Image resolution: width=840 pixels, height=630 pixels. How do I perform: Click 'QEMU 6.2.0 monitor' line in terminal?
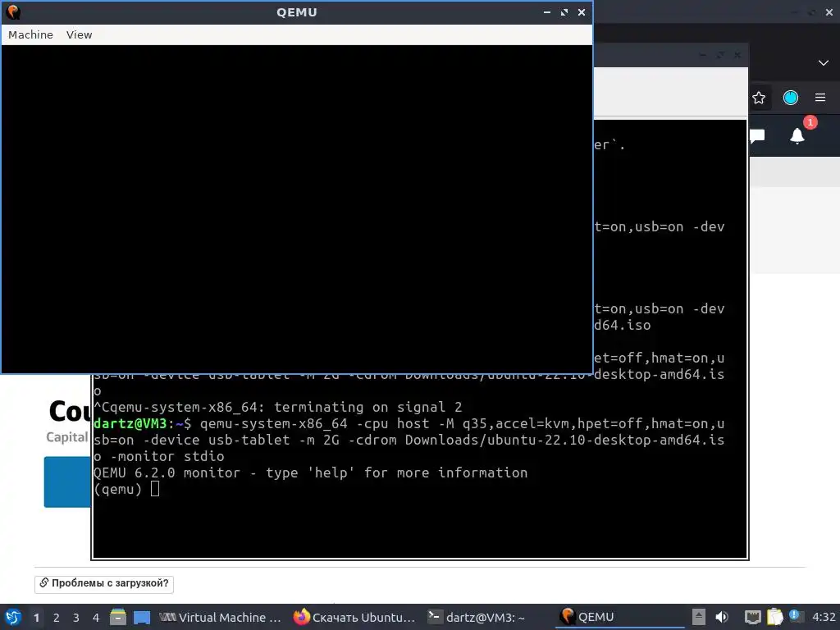point(311,473)
